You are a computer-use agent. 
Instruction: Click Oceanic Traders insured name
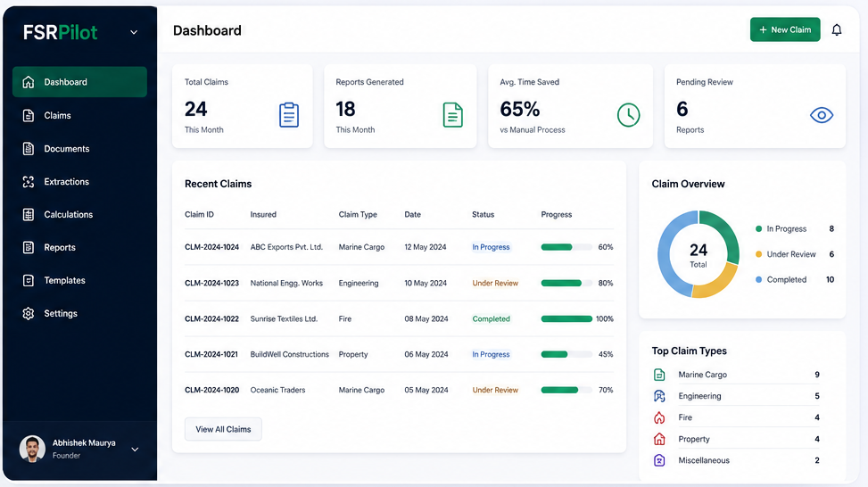278,390
